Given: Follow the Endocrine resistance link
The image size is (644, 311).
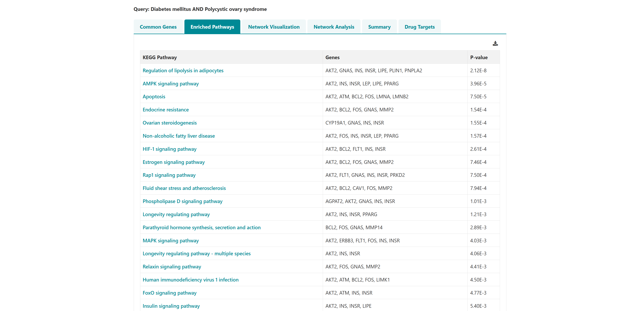Looking at the screenshot, I should click(x=165, y=110).
